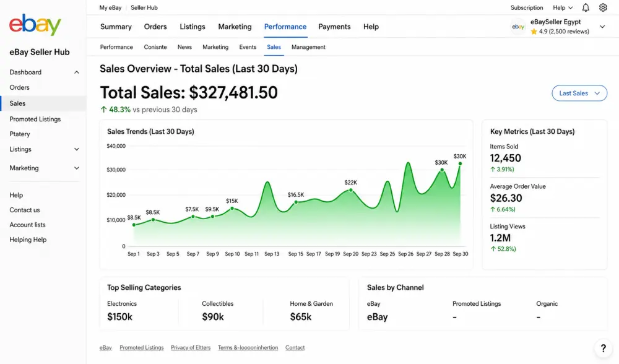
Task: Collapse the Dashboard sidebar section
Action: [x=77, y=72]
